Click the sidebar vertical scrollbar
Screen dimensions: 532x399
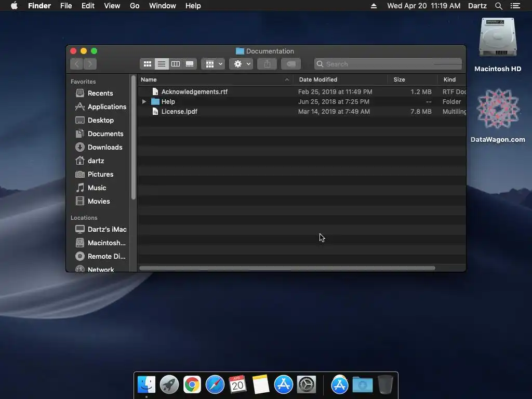(134, 137)
